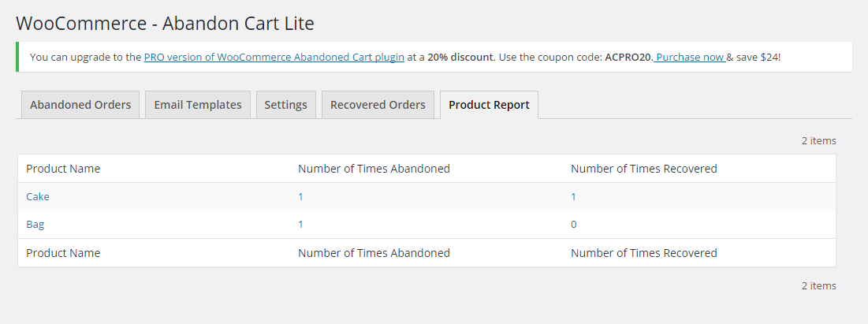Open the Abandoned Orders tab
The width and height of the screenshot is (868, 324).
(80, 105)
